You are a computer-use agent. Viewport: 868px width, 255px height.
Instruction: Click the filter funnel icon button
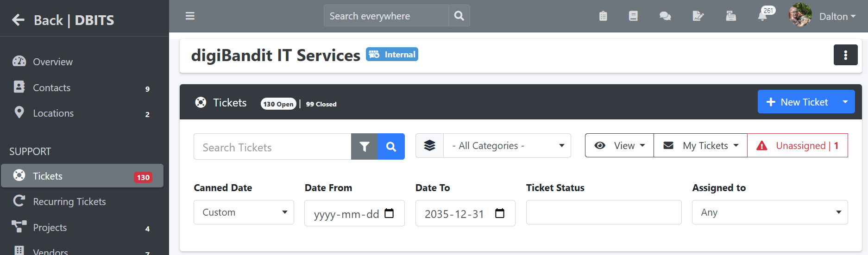[x=365, y=147]
